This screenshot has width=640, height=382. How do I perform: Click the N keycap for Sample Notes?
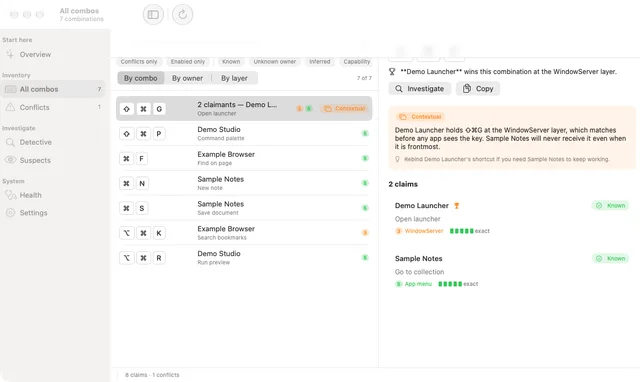[142, 184]
